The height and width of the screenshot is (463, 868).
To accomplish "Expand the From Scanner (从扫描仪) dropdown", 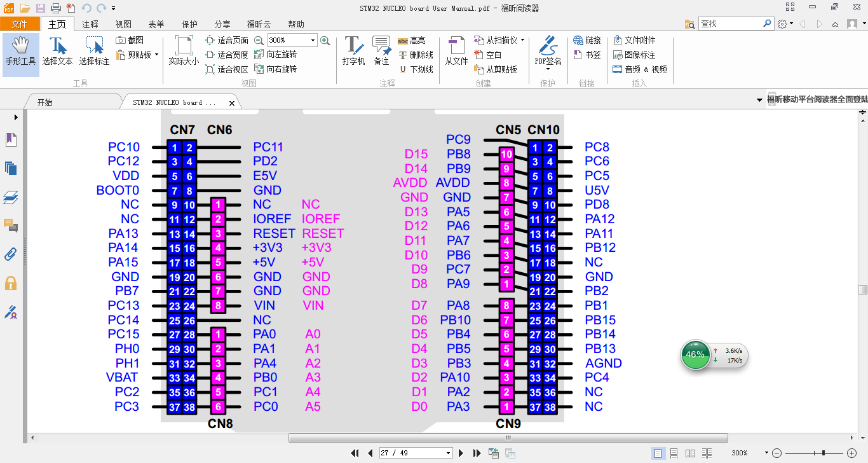I will [522, 40].
